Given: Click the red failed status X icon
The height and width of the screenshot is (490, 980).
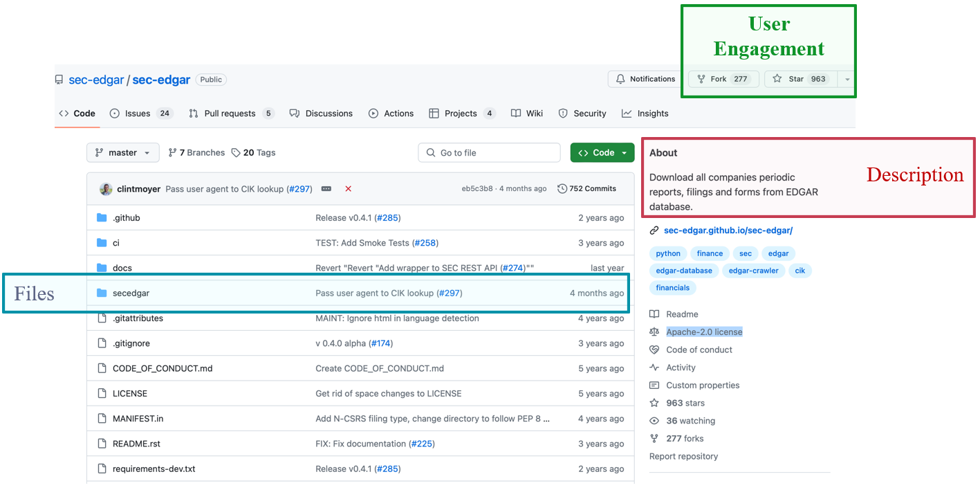Looking at the screenshot, I should click(348, 189).
